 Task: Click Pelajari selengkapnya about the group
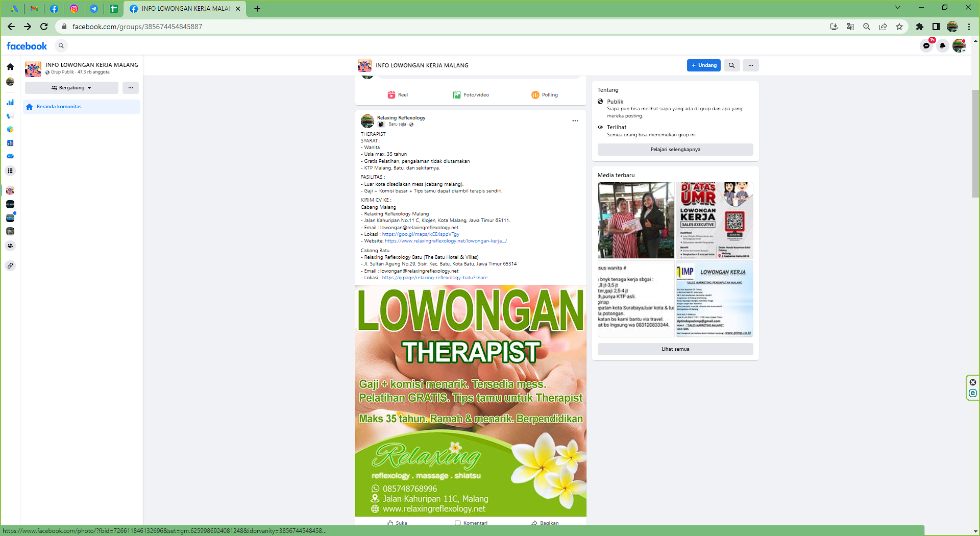[x=675, y=150]
